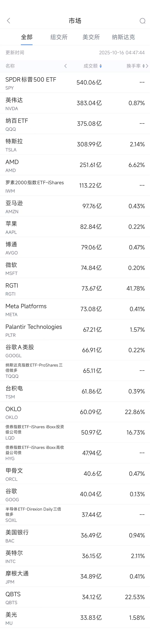Open the 英伟达 NVDA stock row
The image size is (150, 644).
(75, 103)
